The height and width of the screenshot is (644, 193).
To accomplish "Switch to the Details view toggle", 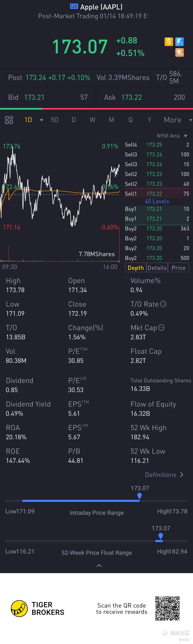I will [x=157, y=268].
